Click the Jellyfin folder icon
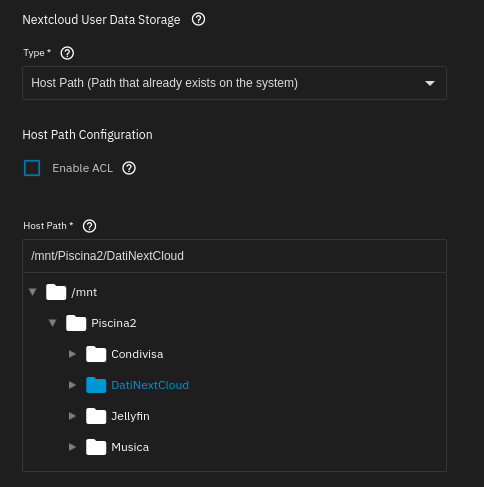The width and height of the screenshot is (484, 487). click(96, 416)
